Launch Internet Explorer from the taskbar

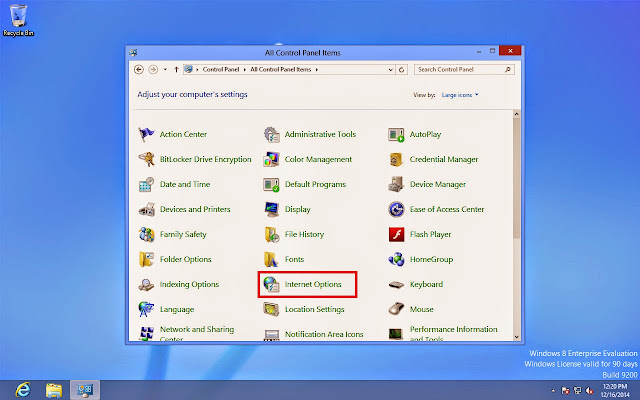[x=23, y=390]
